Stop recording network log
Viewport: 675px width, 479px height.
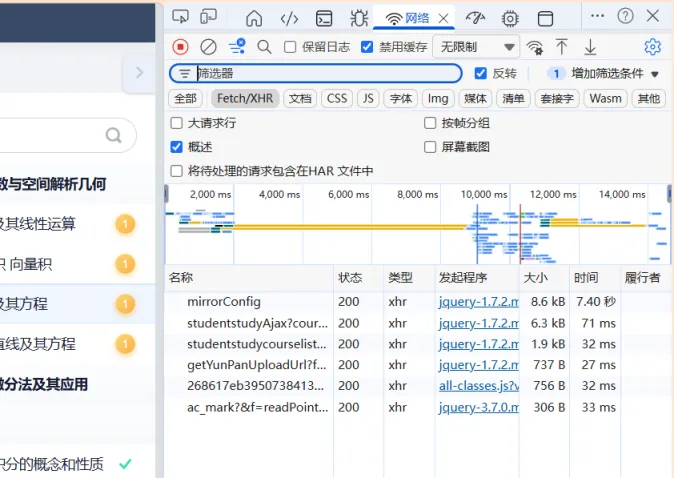coord(180,46)
